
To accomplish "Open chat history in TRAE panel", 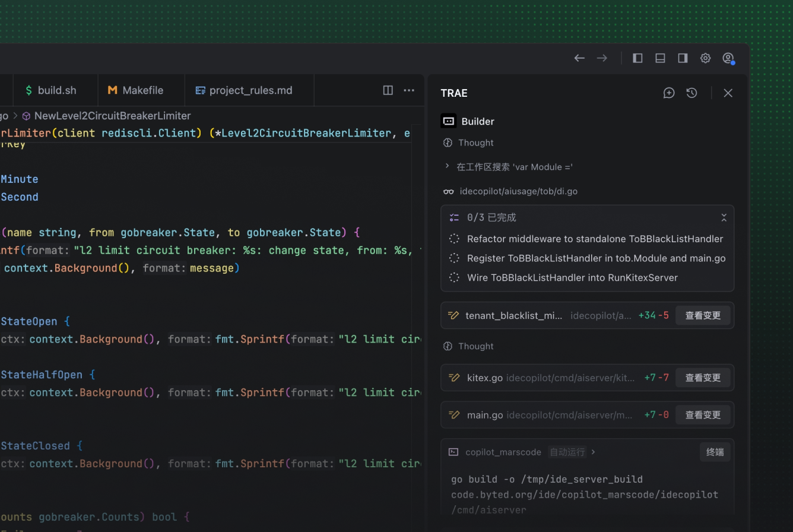I will (x=692, y=93).
